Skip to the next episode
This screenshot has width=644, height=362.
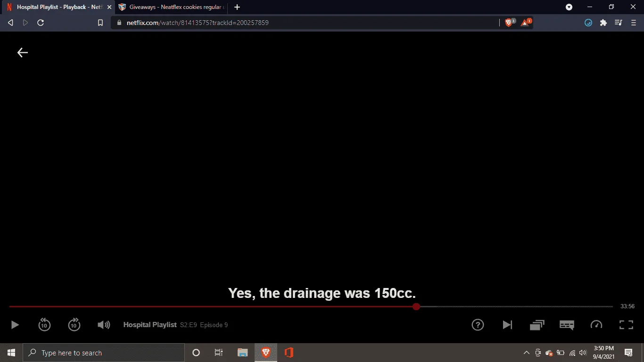point(507,325)
